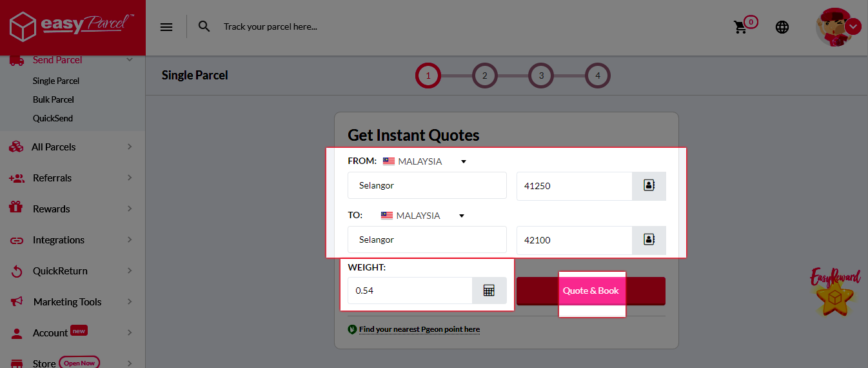This screenshot has height=368, width=868.
Task: Click the search magnifier icon
Action: coord(204,26)
